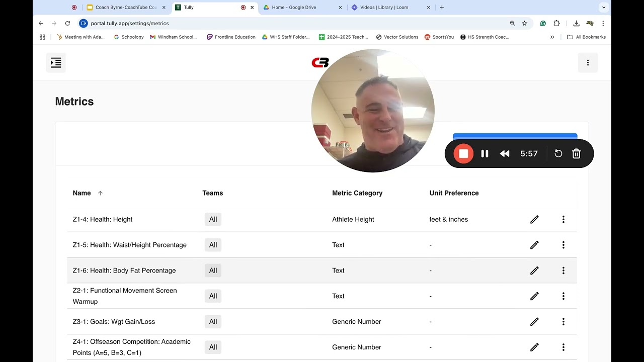
Task: Open more options for Z1-5 Waist/Height row
Action: tap(563, 245)
